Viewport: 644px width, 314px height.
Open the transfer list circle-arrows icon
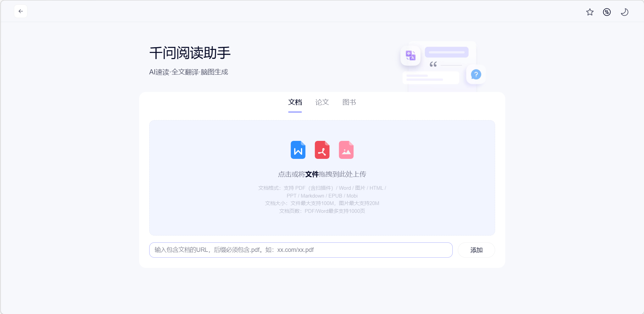click(x=607, y=12)
